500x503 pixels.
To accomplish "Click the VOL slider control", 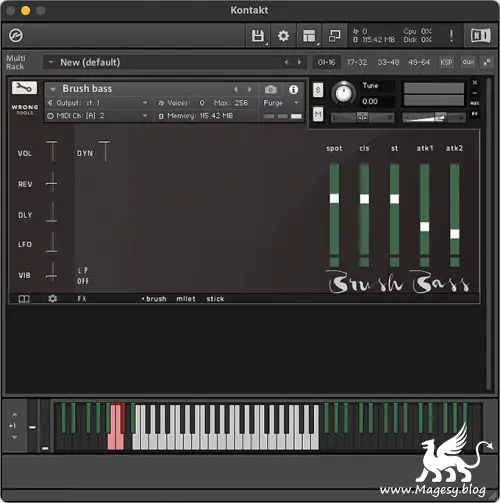I will (x=52, y=152).
